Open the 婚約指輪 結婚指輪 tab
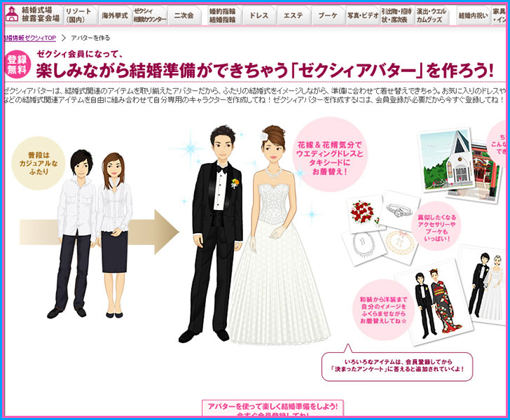The width and height of the screenshot is (510, 420). (223, 15)
